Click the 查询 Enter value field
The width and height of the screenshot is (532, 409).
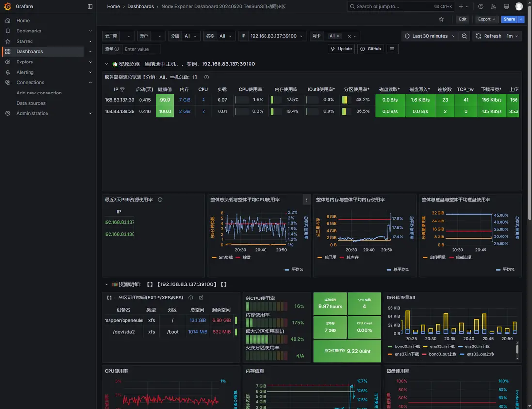click(x=141, y=49)
